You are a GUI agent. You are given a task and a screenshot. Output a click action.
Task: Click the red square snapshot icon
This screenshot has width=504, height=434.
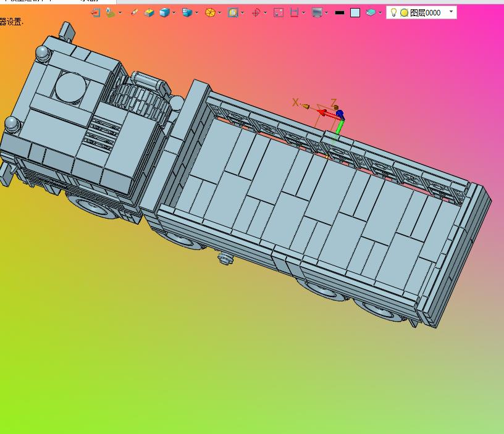tap(279, 13)
